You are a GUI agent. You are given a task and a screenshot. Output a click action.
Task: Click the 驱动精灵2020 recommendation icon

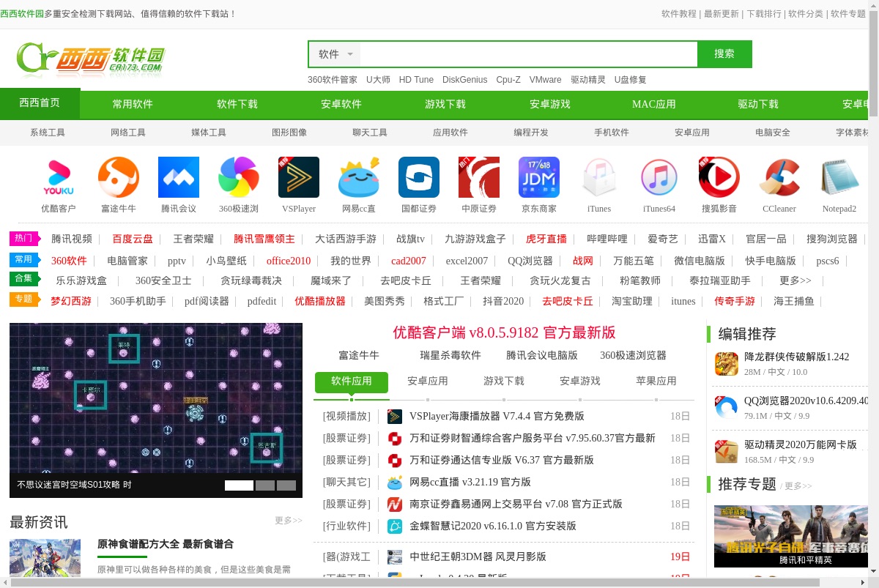tap(727, 452)
